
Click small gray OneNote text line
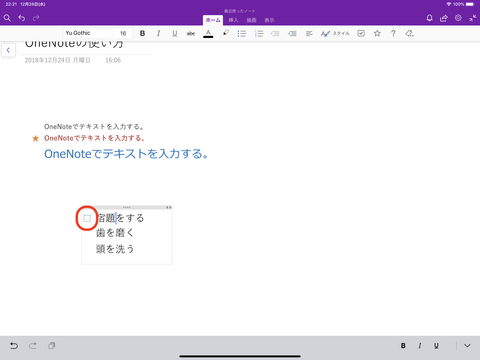pos(94,127)
